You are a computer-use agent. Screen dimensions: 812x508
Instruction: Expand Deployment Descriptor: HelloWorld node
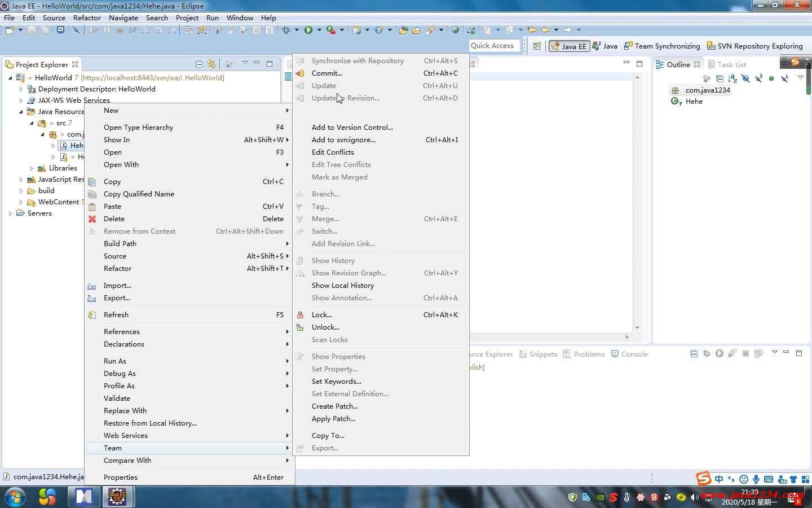(21, 89)
